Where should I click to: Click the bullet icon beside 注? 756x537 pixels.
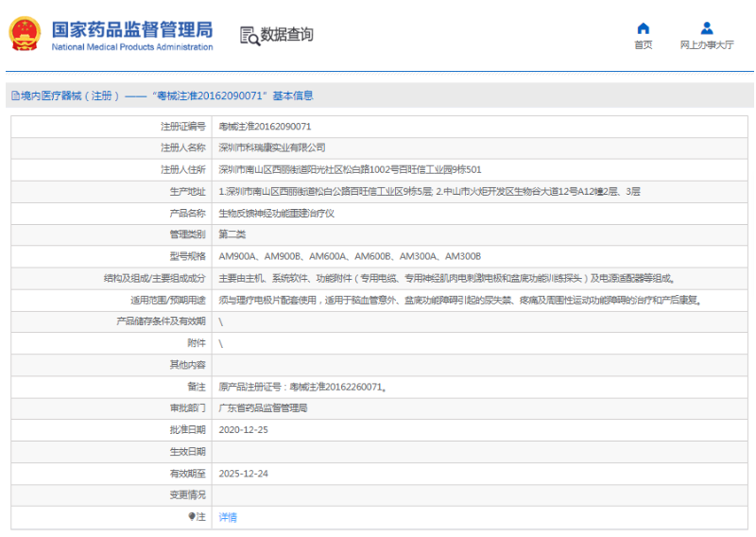pyautogui.click(x=191, y=517)
